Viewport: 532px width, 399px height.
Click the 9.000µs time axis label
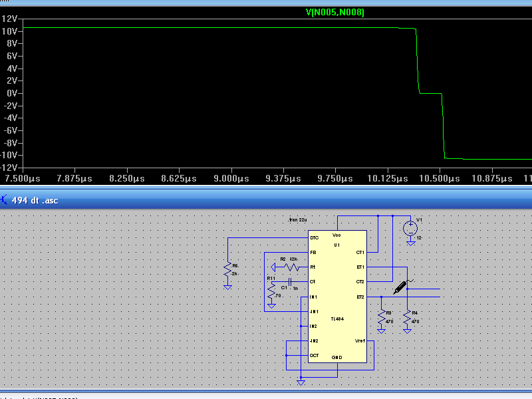point(231,178)
